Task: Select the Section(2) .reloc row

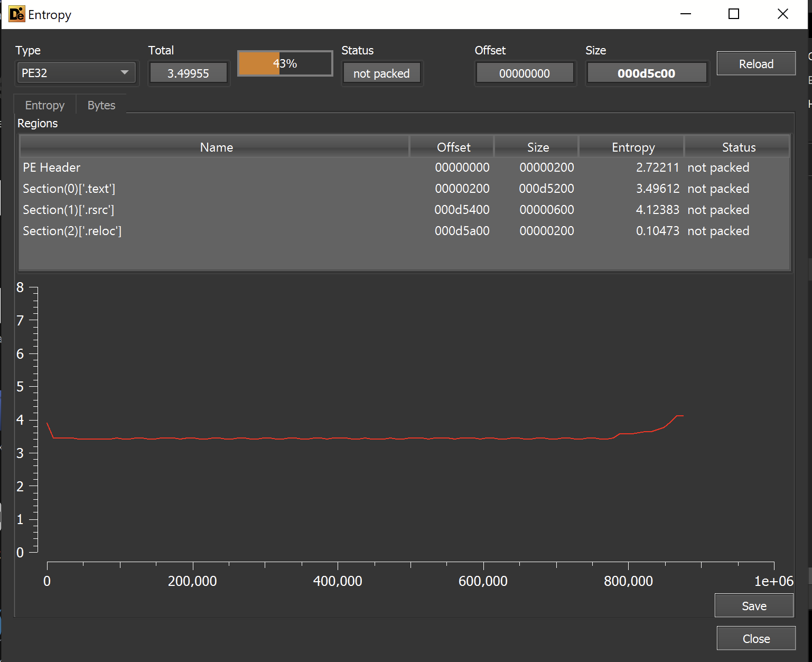Action: pos(211,231)
